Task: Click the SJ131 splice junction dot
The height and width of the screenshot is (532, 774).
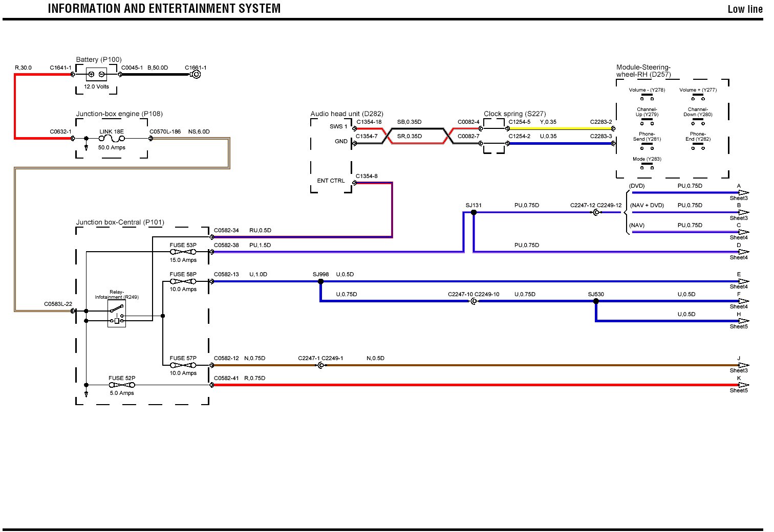Action: [474, 212]
